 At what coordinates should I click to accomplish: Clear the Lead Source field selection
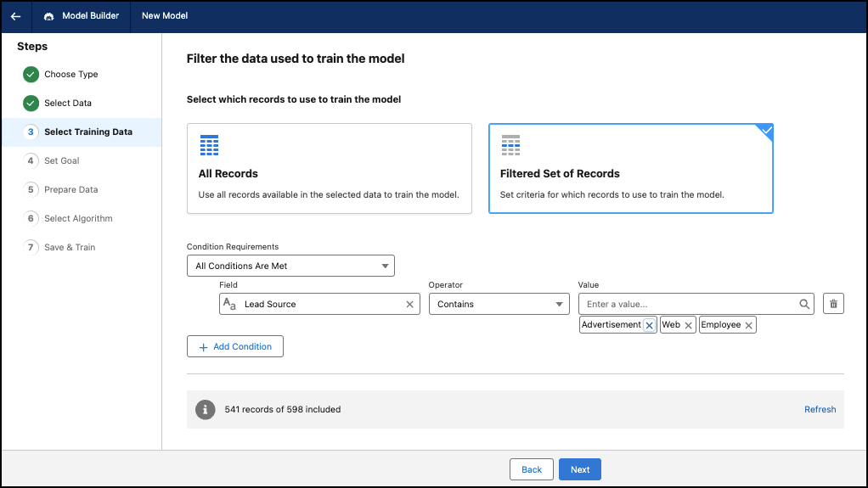point(409,304)
